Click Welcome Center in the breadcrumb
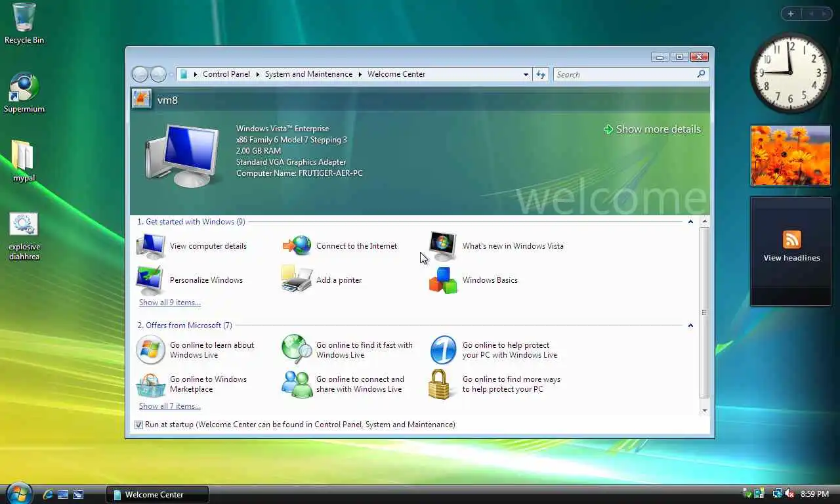 pyautogui.click(x=396, y=74)
